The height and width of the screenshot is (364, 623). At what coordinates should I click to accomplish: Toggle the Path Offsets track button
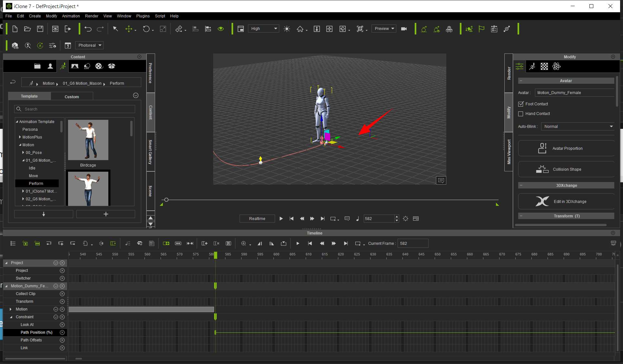tap(62, 340)
